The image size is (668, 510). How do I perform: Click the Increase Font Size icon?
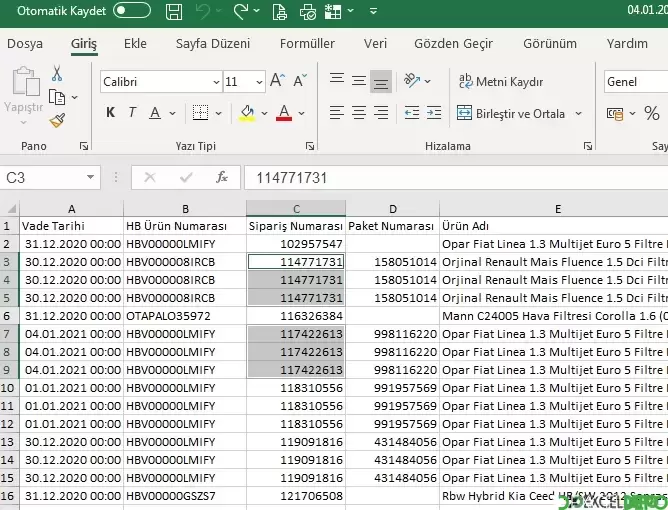(277, 80)
